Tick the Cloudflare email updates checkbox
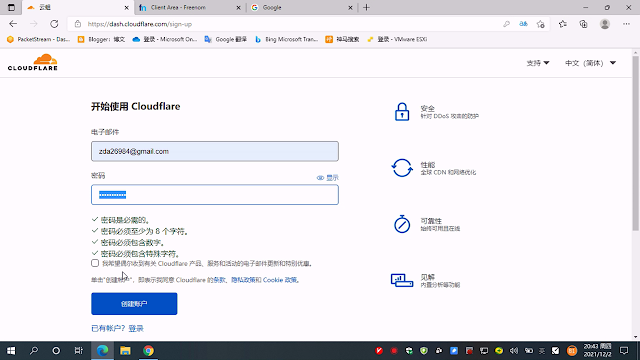Image resolution: width=640 pixels, height=360 pixels. [x=95, y=263]
